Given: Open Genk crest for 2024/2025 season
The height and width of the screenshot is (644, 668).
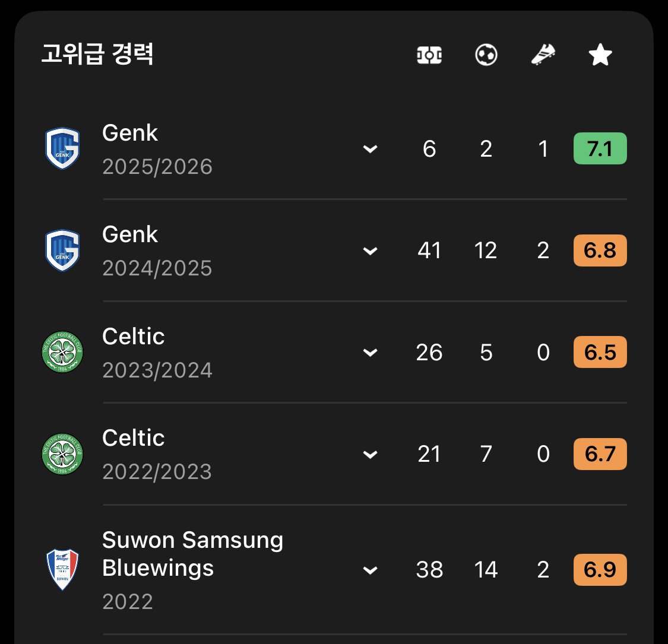Looking at the screenshot, I should (x=62, y=250).
